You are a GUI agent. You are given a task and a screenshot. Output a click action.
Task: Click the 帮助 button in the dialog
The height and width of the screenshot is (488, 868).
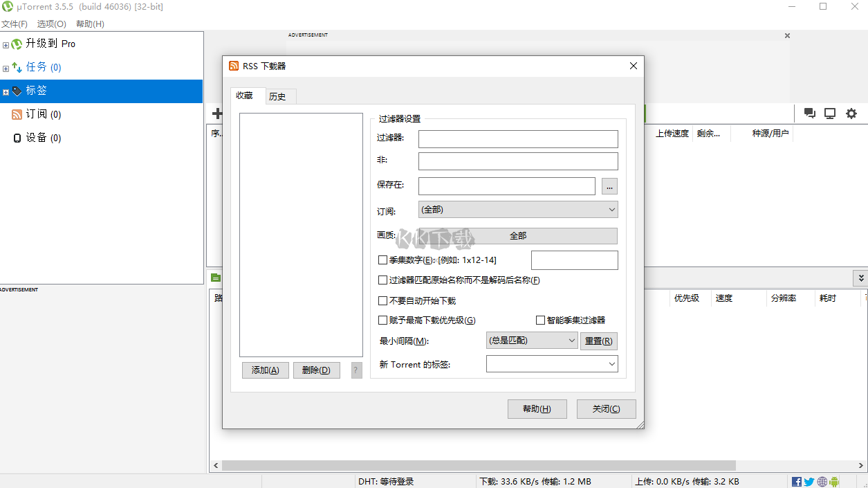[537, 408]
